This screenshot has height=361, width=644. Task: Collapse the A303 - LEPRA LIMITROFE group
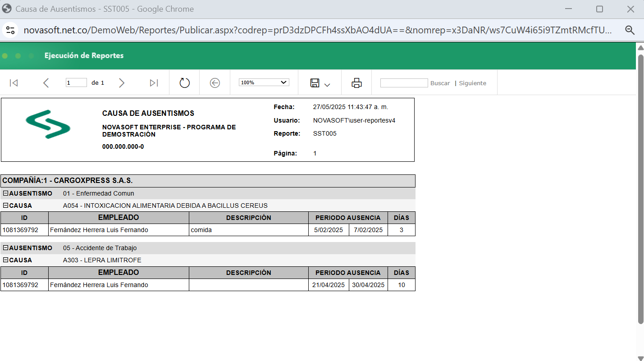click(x=5, y=260)
